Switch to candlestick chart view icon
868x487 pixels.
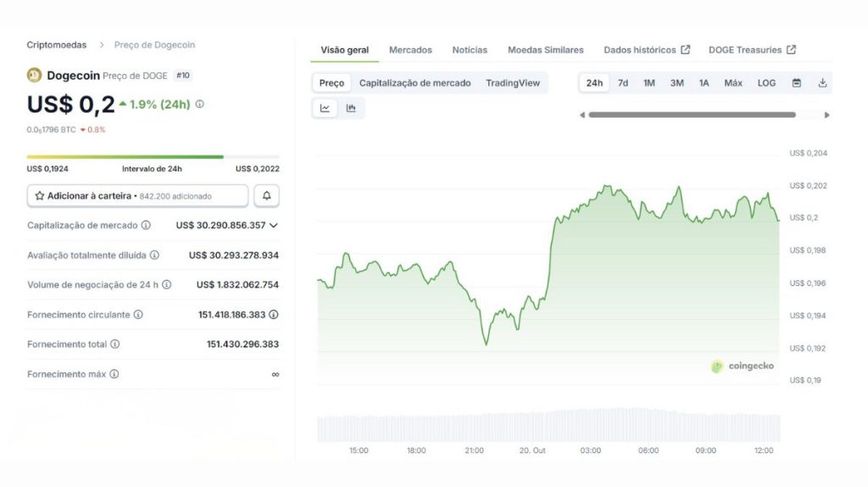pyautogui.click(x=351, y=108)
